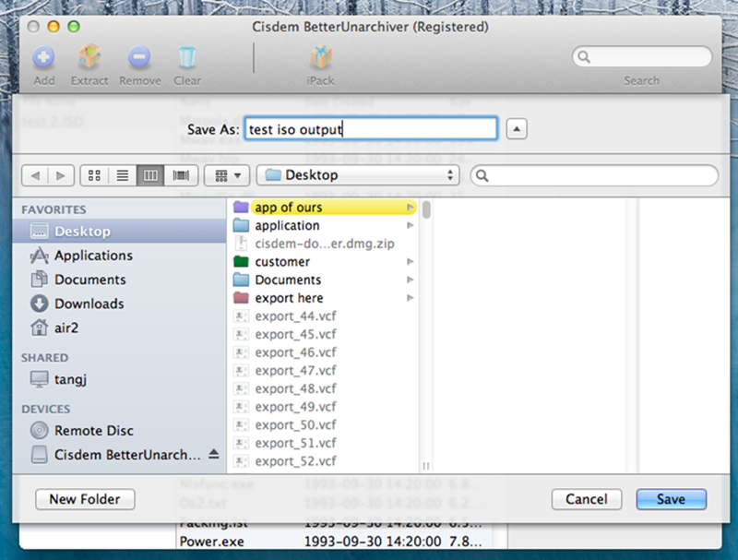The width and height of the screenshot is (738, 560).
Task: Click the Add toolbar icon
Action: tap(43, 57)
